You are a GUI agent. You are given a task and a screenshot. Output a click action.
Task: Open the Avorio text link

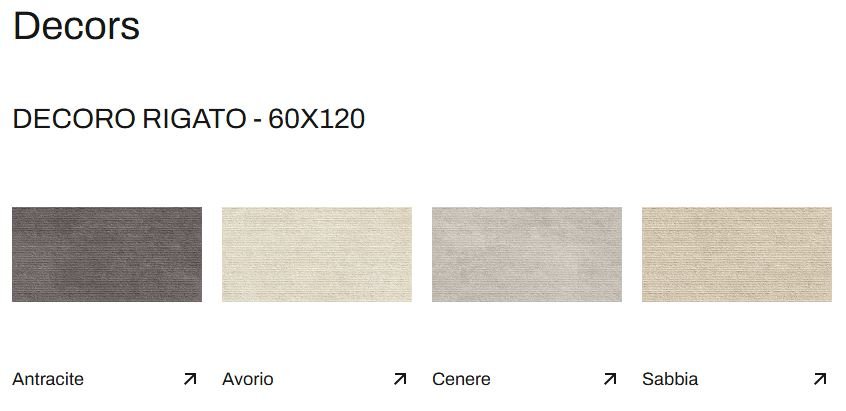[248, 379]
